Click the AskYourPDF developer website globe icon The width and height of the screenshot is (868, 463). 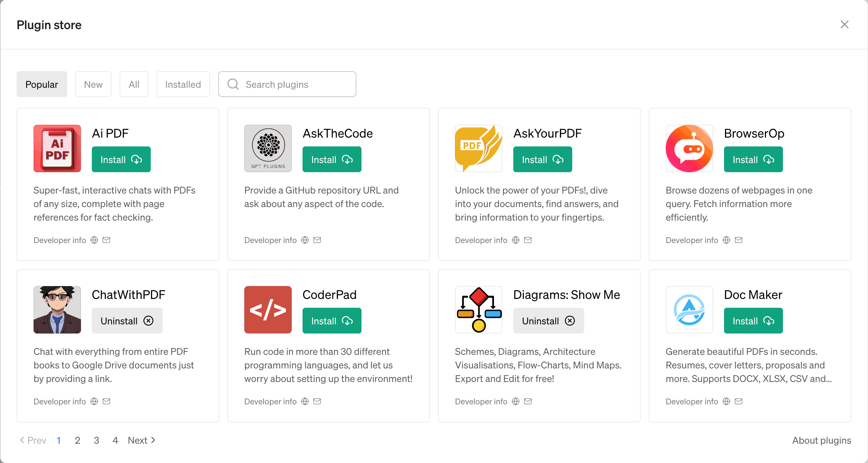tap(516, 240)
